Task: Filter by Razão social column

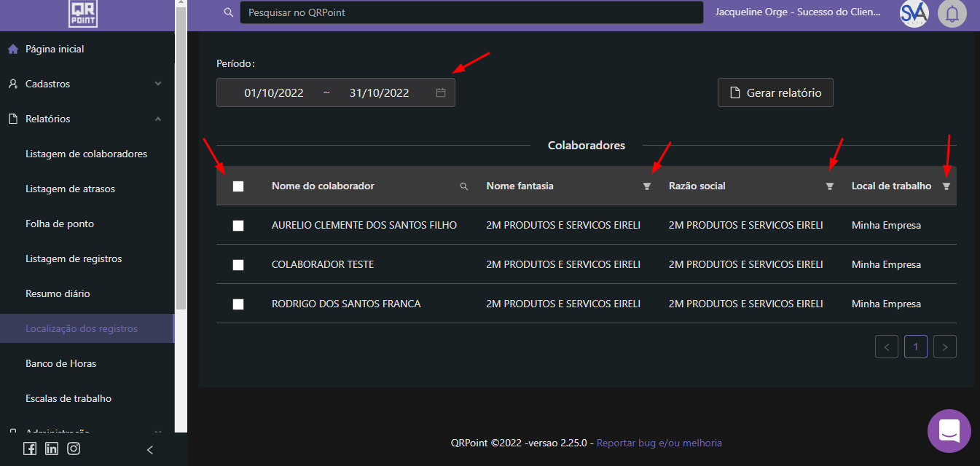Action: point(829,186)
